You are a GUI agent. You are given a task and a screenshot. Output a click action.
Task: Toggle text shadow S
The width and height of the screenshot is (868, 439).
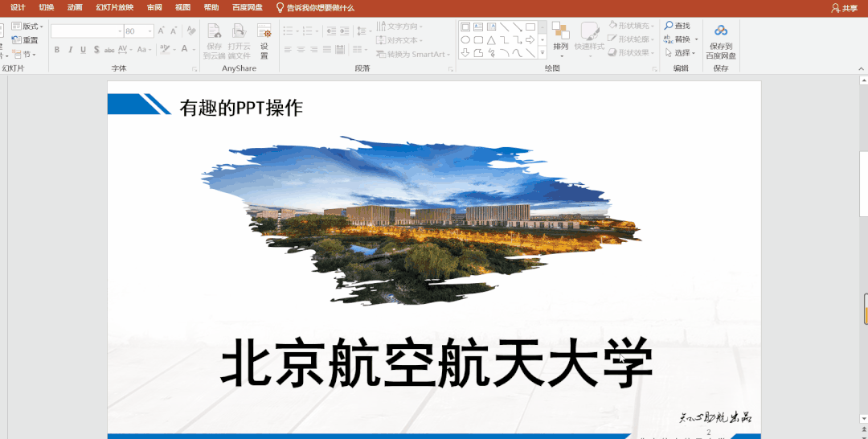[96, 50]
